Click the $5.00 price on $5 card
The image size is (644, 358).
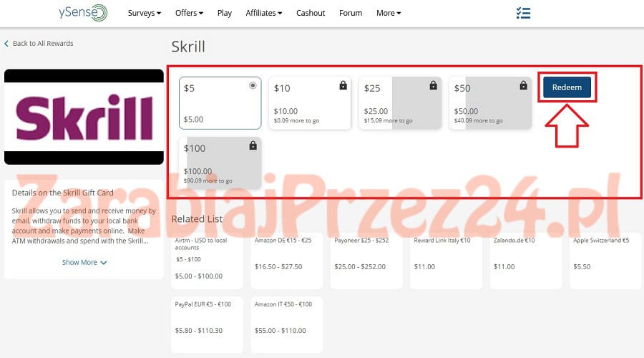tap(193, 119)
